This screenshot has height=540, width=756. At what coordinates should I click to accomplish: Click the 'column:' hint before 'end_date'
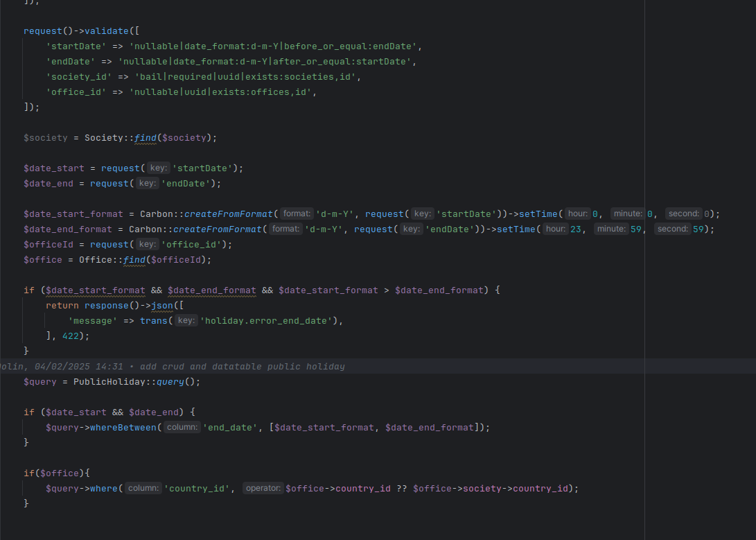[182, 427]
